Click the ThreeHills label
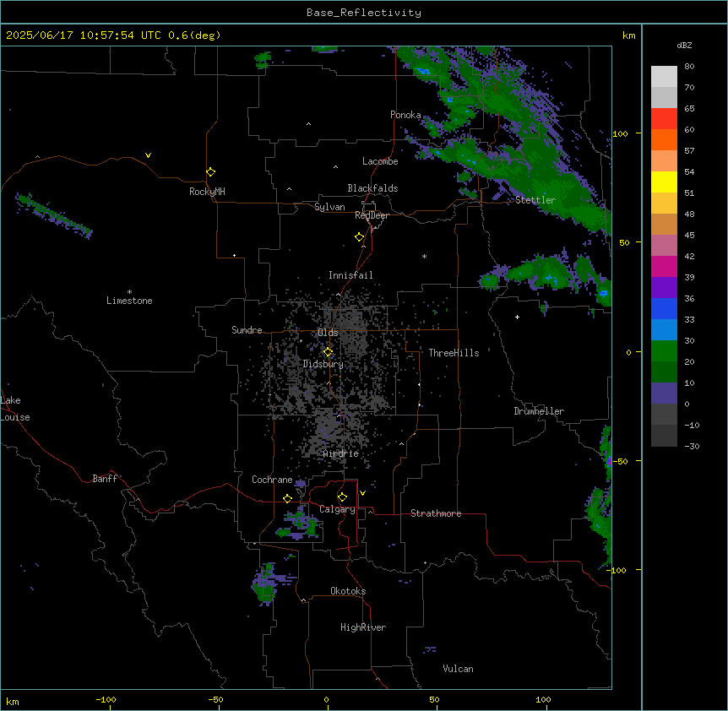The width and height of the screenshot is (728, 711). pos(454,353)
